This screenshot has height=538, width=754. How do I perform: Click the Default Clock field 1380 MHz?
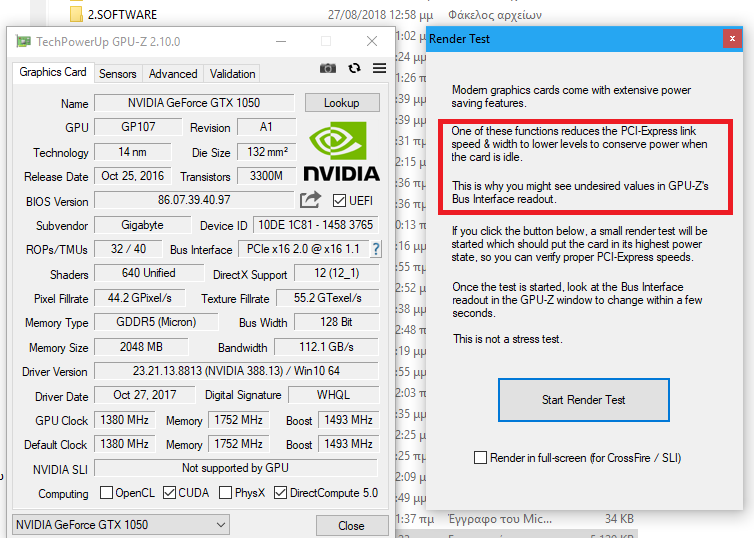pyautogui.click(x=125, y=444)
